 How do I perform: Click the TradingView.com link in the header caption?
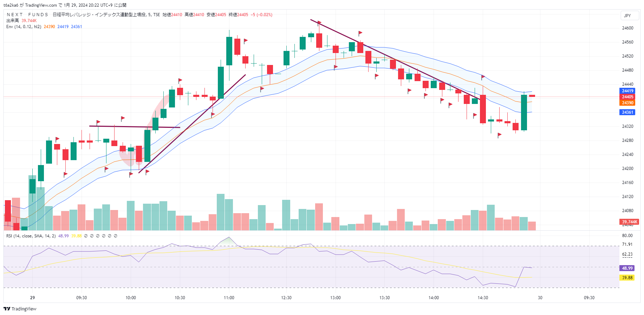[x=41, y=5]
